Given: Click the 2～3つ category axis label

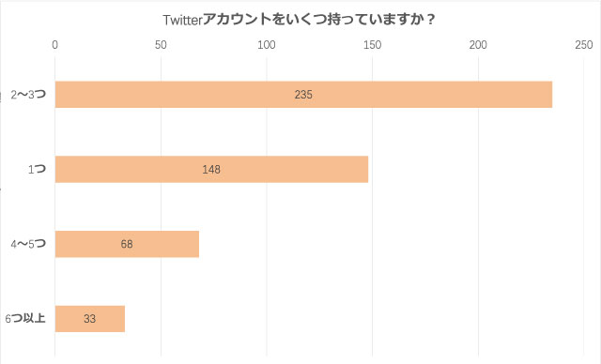Looking at the screenshot, I should (28, 94).
